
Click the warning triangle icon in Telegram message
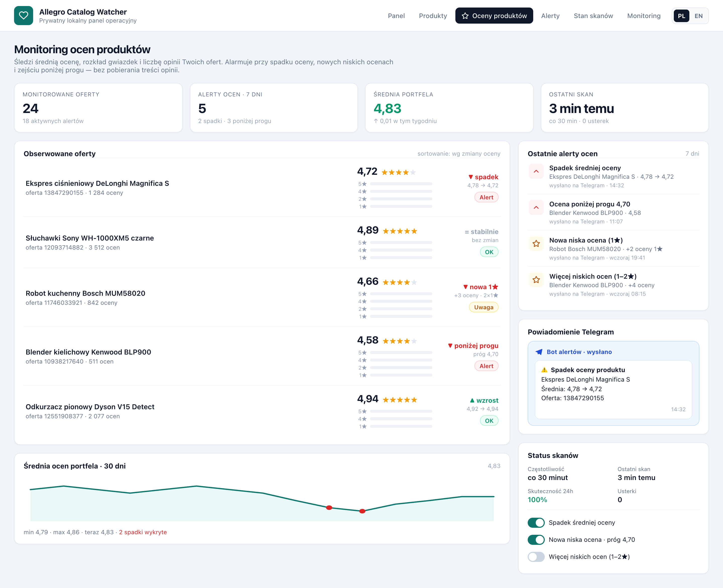[x=544, y=370]
